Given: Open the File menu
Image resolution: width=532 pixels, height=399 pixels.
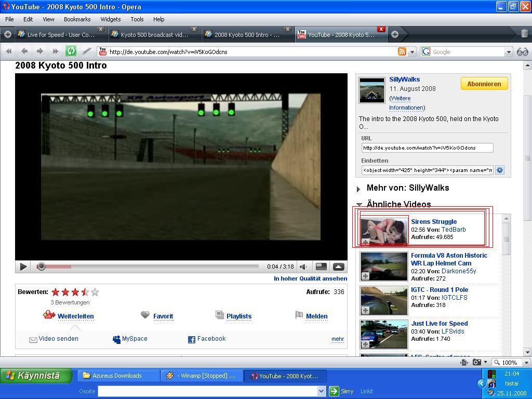Looking at the screenshot, I should click(9, 19).
